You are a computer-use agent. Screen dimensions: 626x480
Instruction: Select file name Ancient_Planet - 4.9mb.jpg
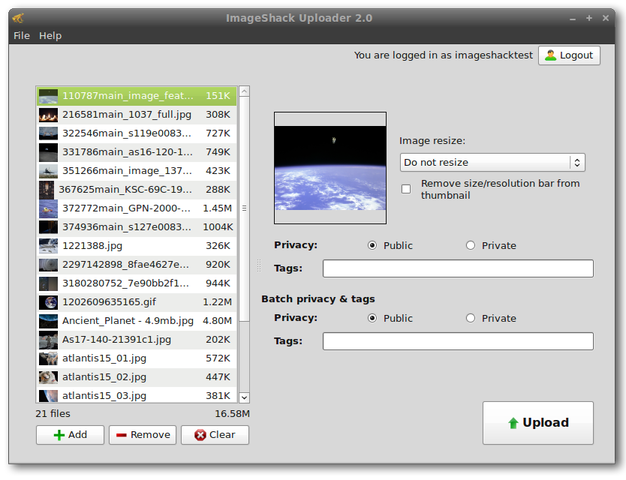click(128, 321)
